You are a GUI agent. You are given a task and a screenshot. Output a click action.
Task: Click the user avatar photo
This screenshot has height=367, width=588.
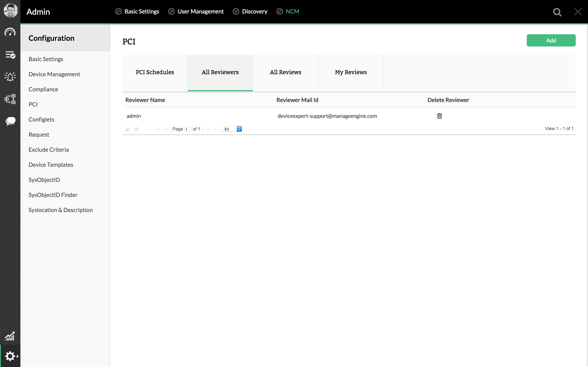click(10, 10)
